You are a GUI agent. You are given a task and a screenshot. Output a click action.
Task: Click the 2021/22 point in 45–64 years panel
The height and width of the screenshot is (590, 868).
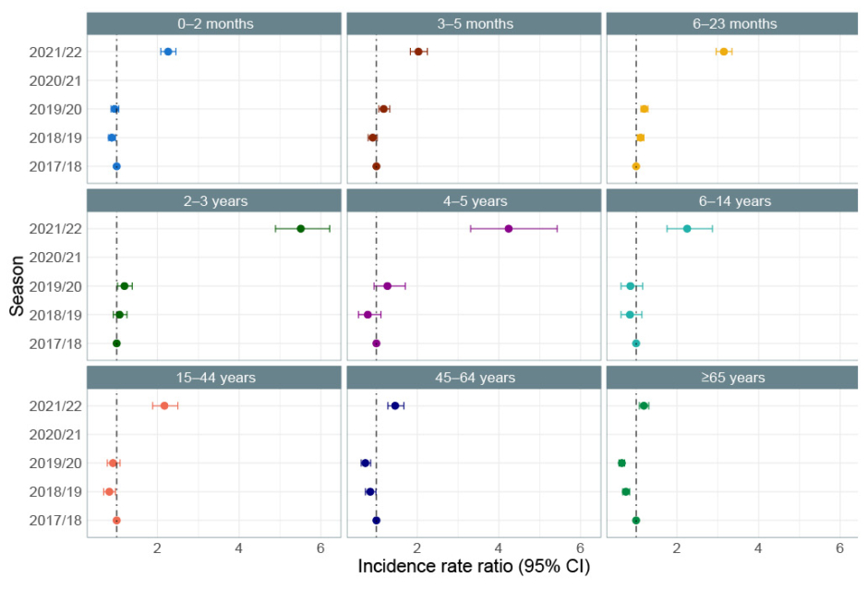[395, 405]
